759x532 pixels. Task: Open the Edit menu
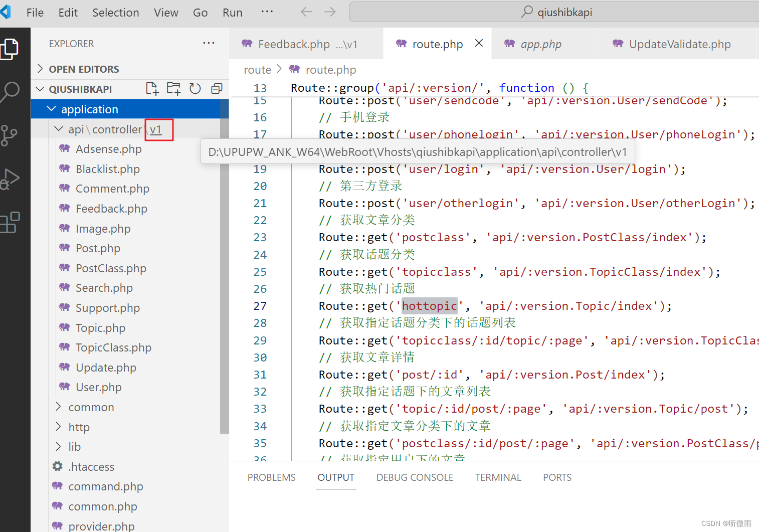click(68, 13)
